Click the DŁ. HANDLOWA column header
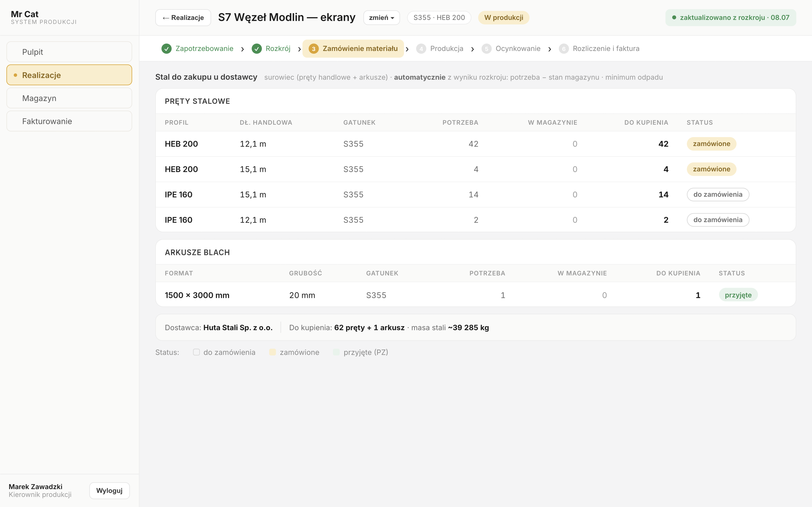The height and width of the screenshot is (507, 812). pyautogui.click(x=266, y=122)
